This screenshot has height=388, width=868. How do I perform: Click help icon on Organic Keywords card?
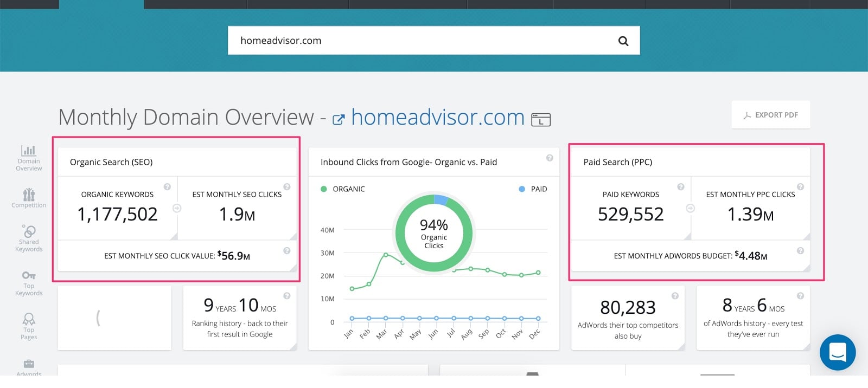coord(167,187)
